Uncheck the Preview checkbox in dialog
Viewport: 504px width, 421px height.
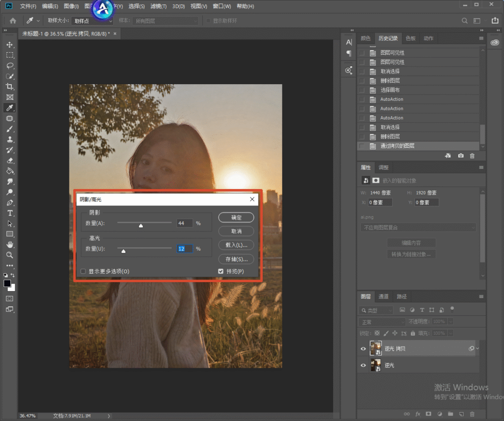(x=220, y=271)
